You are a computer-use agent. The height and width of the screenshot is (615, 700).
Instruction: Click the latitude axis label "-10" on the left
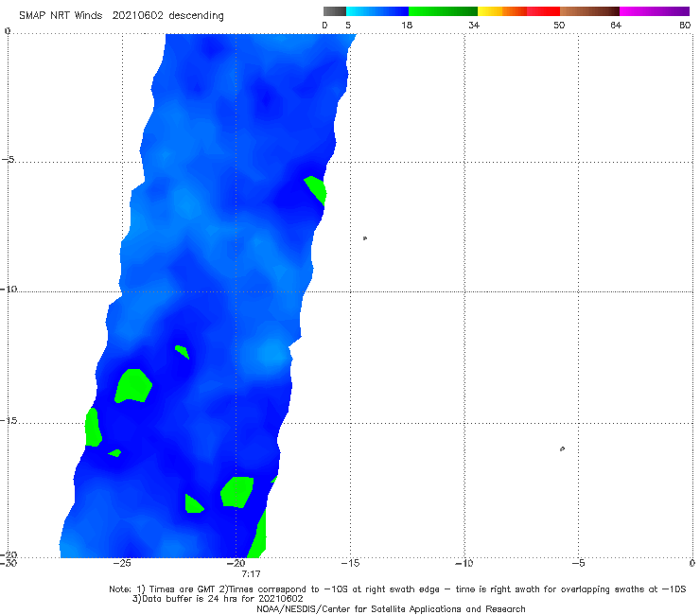click(9, 289)
